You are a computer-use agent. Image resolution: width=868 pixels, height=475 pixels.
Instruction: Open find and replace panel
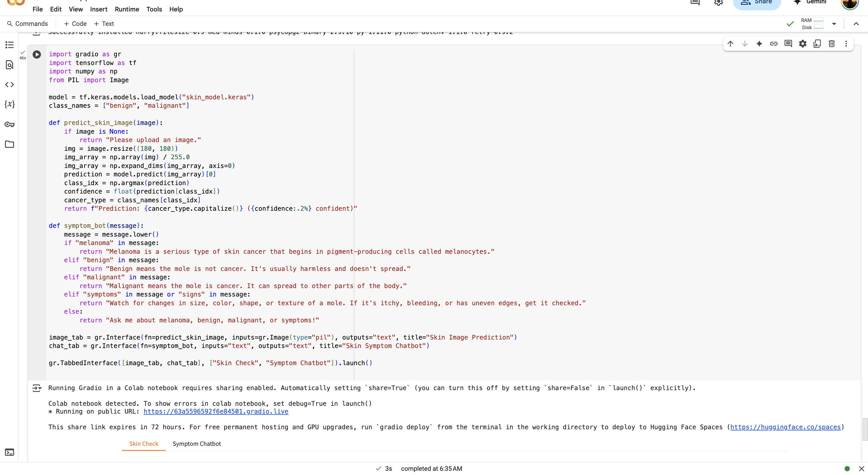coord(9,65)
